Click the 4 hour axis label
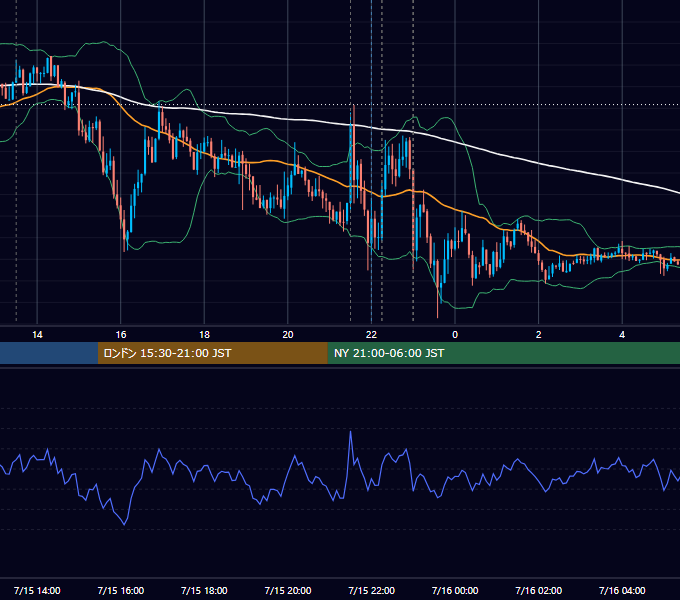 [622, 334]
